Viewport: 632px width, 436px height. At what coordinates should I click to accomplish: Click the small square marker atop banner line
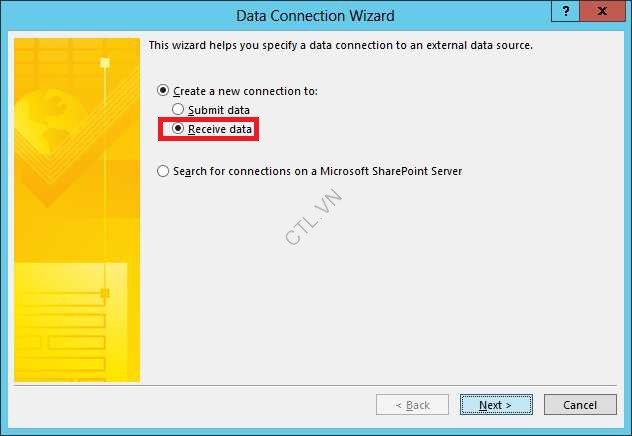tap(105, 63)
